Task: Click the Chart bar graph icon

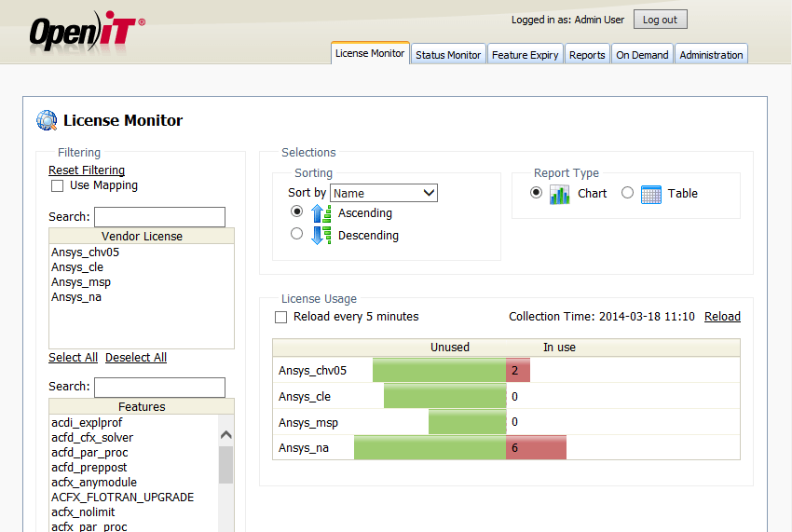Action: click(560, 194)
